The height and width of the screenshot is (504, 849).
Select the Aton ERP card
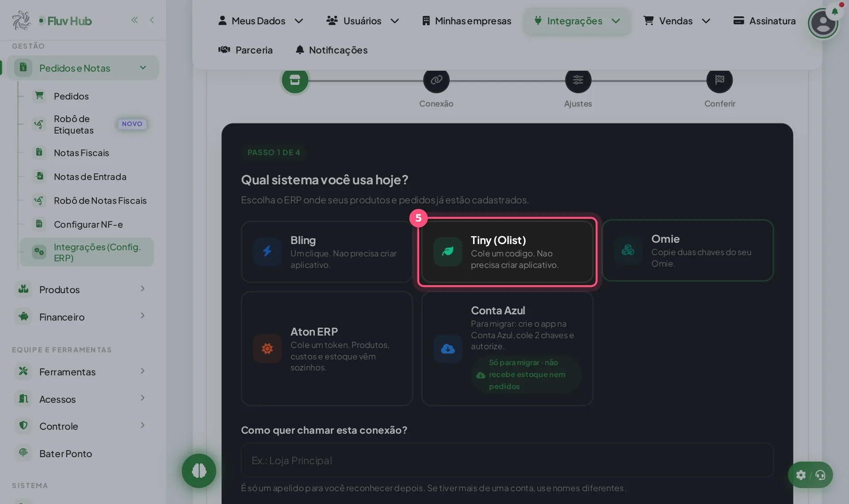click(x=327, y=348)
